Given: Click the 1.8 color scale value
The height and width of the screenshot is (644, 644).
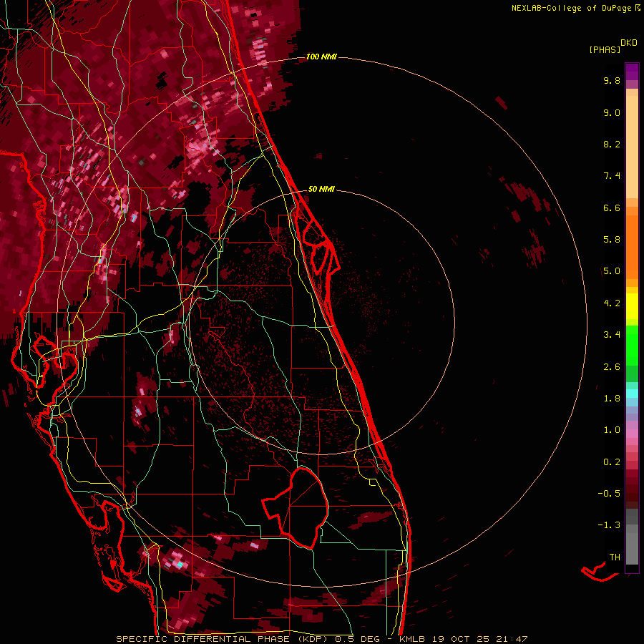Looking at the screenshot, I should (612, 399).
